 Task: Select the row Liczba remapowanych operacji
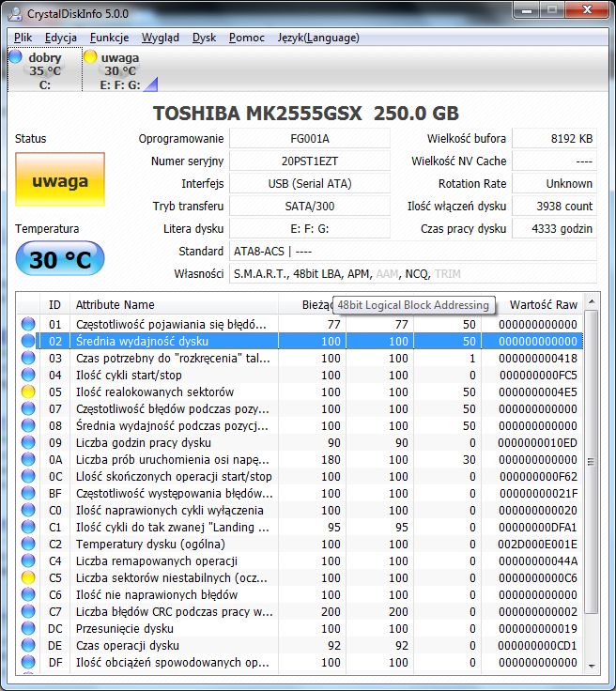[300, 560]
